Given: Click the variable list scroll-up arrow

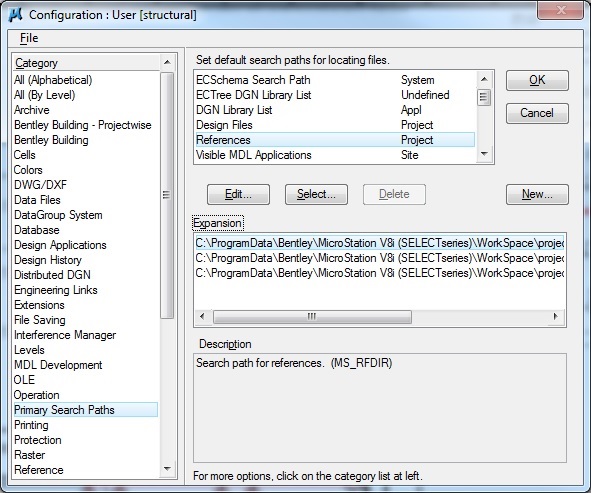Looking at the screenshot, I should 484,79.
